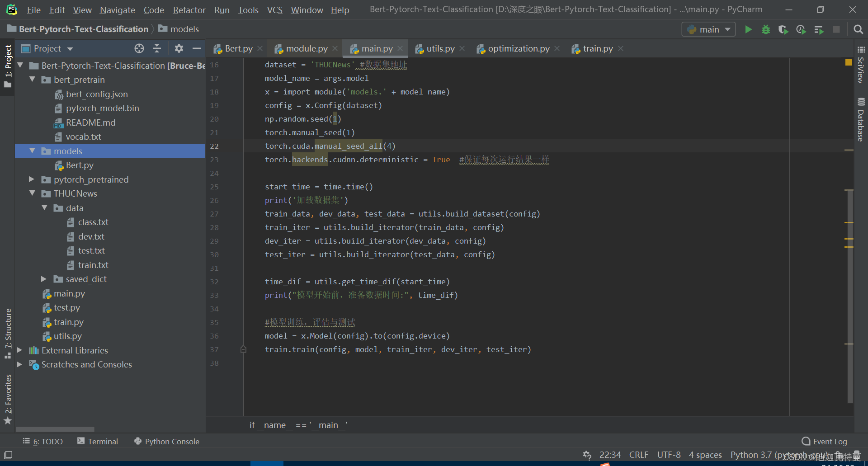The width and height of the screenshot is (868, 466).
Task: Collapse root Bert-Pytorch-Text-Classification project node
Action: point(20,65)
